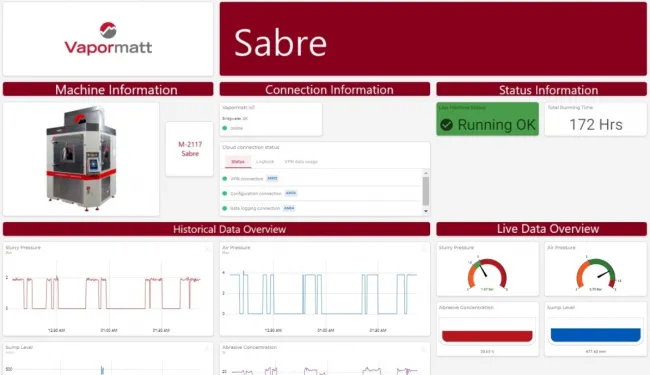Open the Sump Level chart options icon

[207, 348]
